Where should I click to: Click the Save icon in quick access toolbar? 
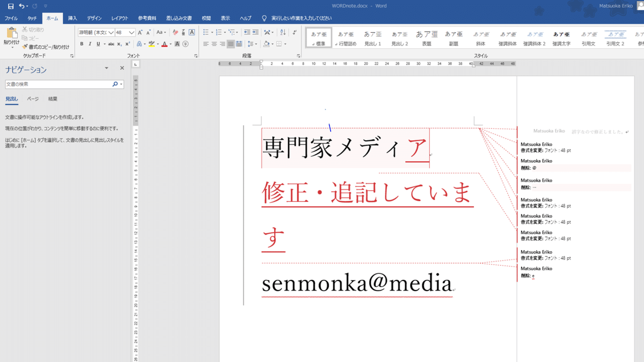coord(11,6)
